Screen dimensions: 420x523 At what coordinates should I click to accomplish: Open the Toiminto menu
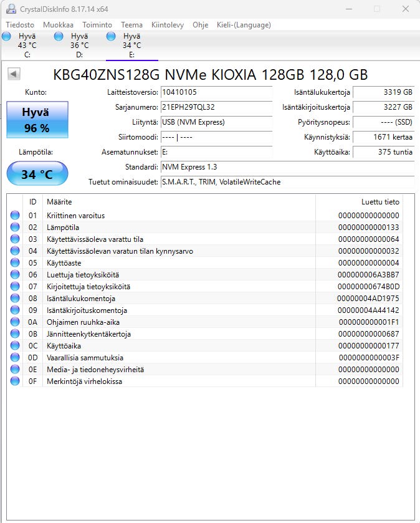click(97, 25)
